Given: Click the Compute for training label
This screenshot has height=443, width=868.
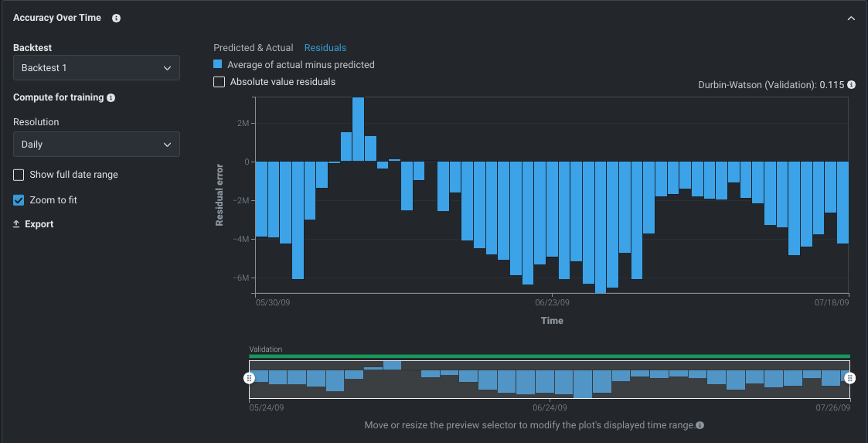Looking at the screenshot, I should 58,98.
